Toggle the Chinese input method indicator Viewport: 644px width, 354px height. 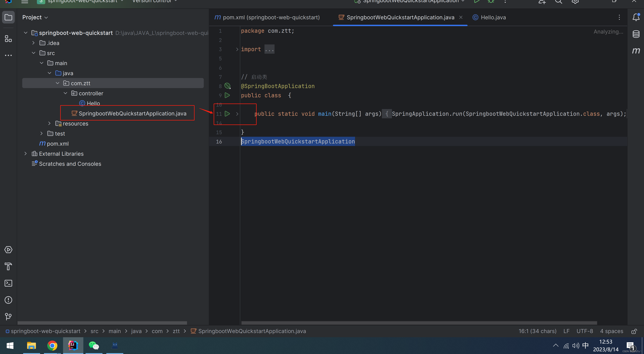click(585, 345)
